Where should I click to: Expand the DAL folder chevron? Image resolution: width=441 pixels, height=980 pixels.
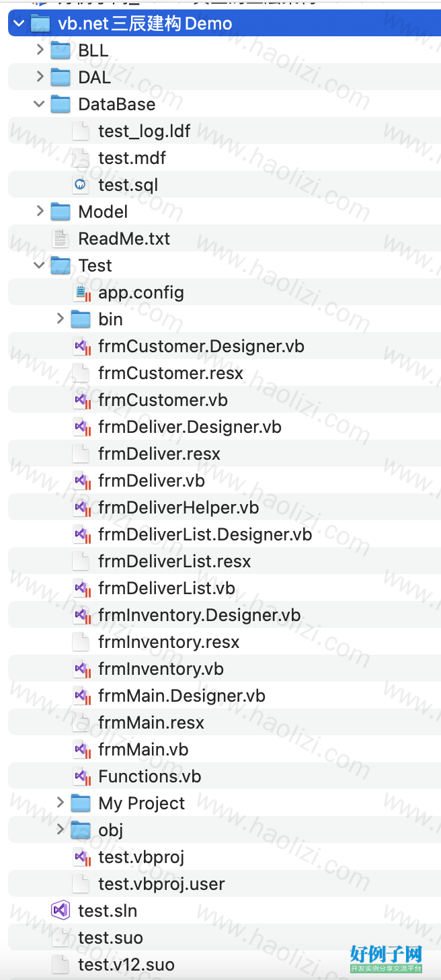[x=40, y=77]
